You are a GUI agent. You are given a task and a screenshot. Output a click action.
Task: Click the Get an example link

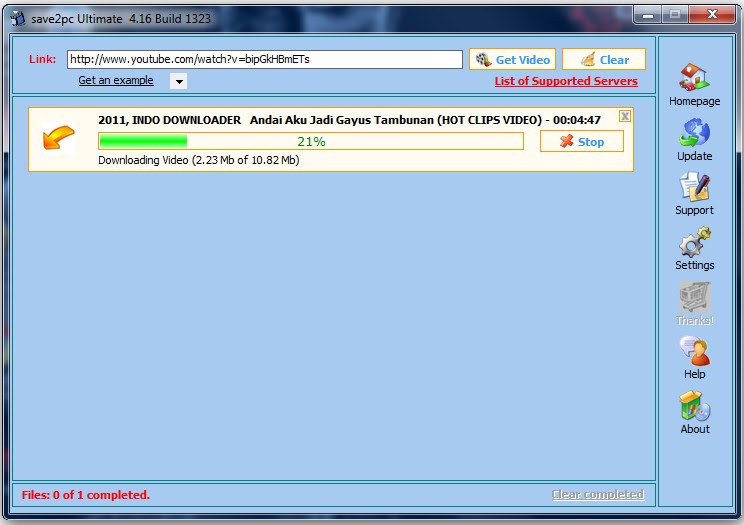116,80
